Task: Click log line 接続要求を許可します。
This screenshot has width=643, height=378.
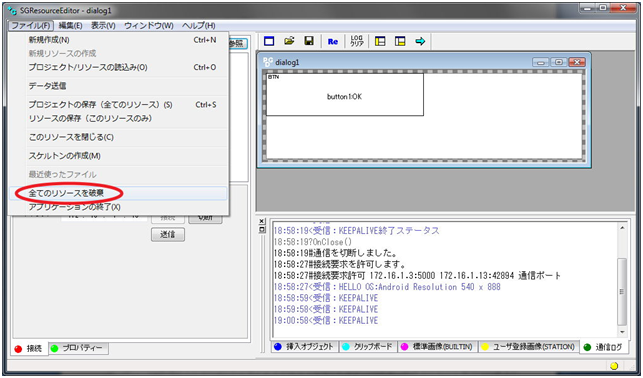Action: 340,264
